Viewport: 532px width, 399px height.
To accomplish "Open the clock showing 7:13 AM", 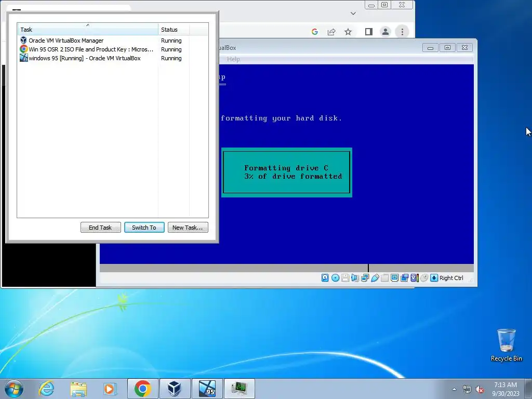I will [x=506, y=389].
